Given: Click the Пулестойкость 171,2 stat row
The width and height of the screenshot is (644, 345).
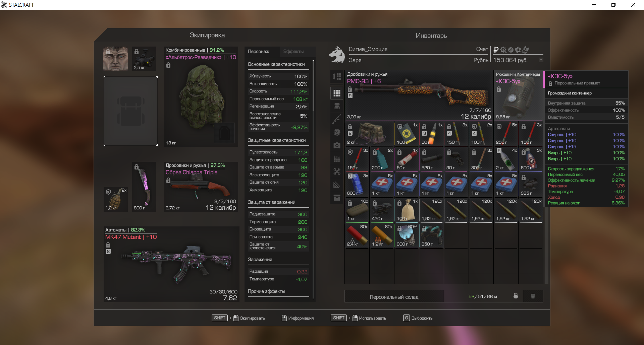Looking at the screenshot, I should [278, 152].
